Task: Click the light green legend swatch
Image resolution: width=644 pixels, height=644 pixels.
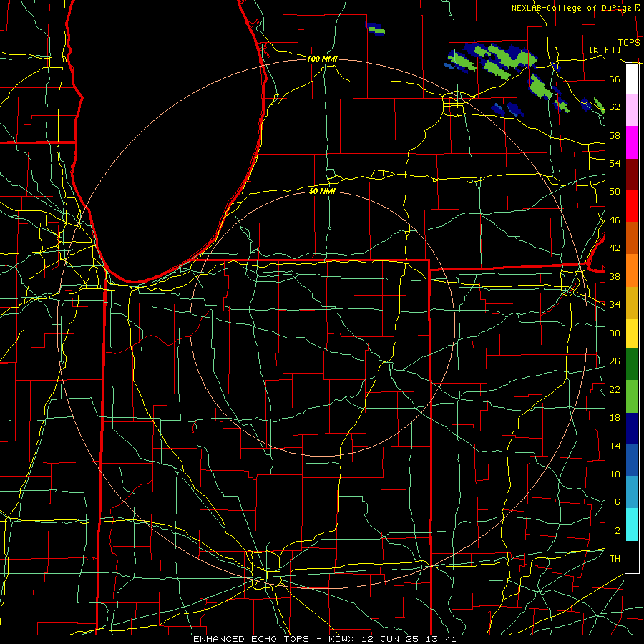Action: pyautogui.click(x=632, y=396)
